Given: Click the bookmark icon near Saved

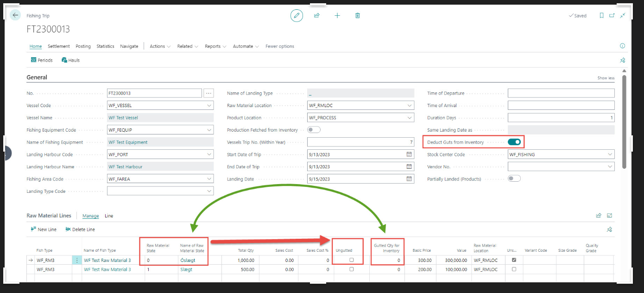Looking at the screenshot, I should 601,15.
